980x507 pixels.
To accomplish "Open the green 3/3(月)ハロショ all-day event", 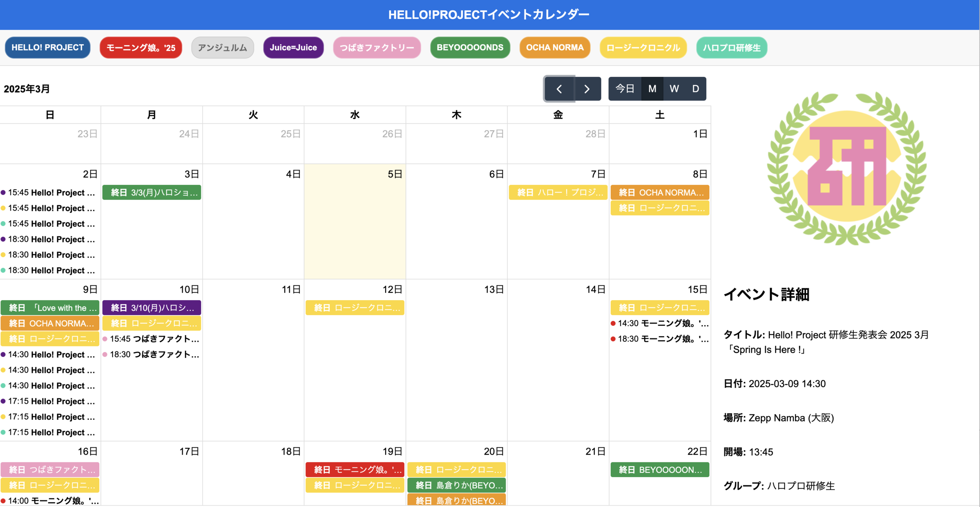I will tap(152, 193).
